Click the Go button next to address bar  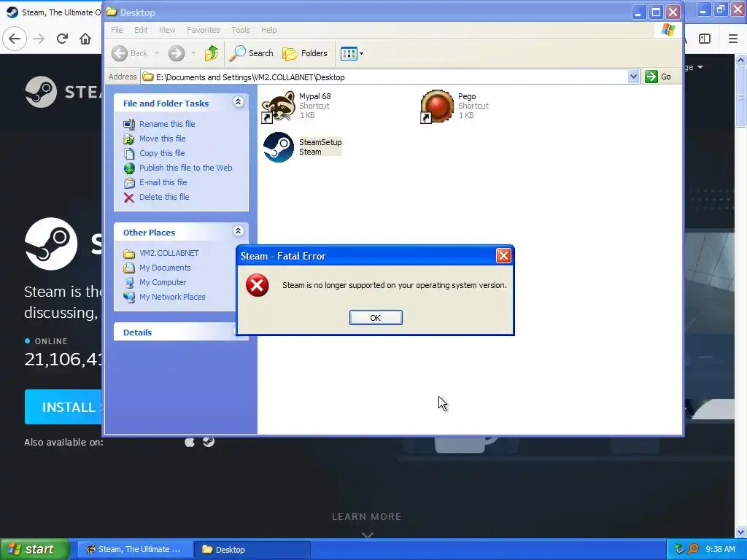658,77
